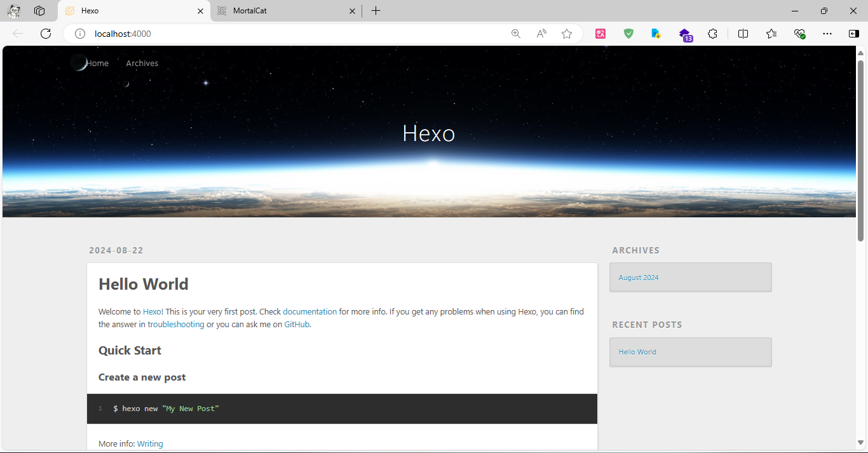Screen dimensions: 868x453
Task: Click the page refresh icon
Action: click(46, 34)
